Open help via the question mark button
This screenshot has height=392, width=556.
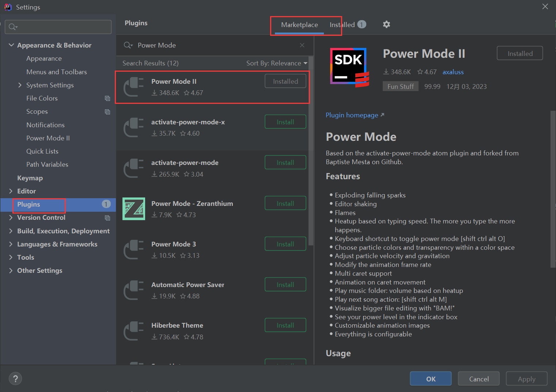point(15,378)
